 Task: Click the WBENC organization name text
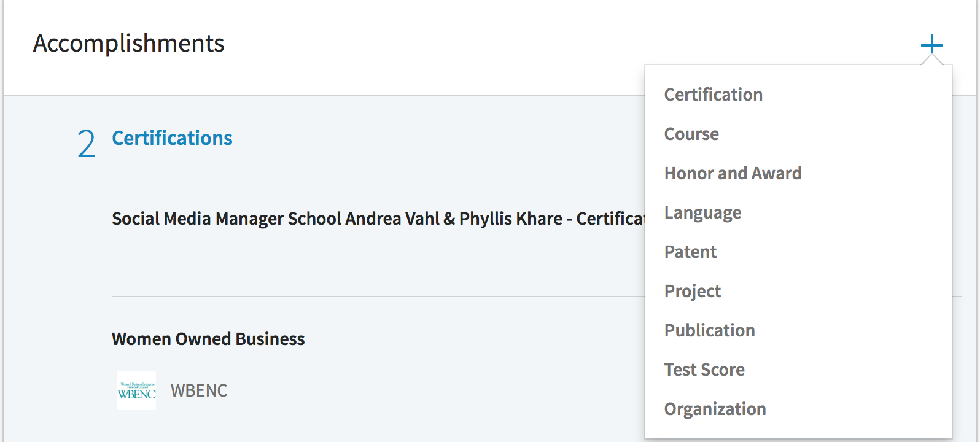[x=199, y=390]
